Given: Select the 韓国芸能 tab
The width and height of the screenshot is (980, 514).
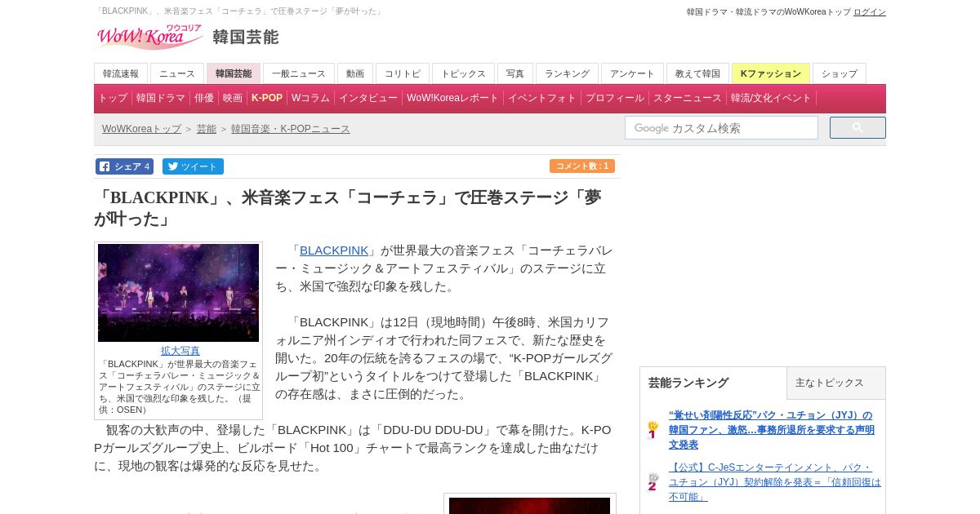Looking at the screenshot, I should coord(234,73).
